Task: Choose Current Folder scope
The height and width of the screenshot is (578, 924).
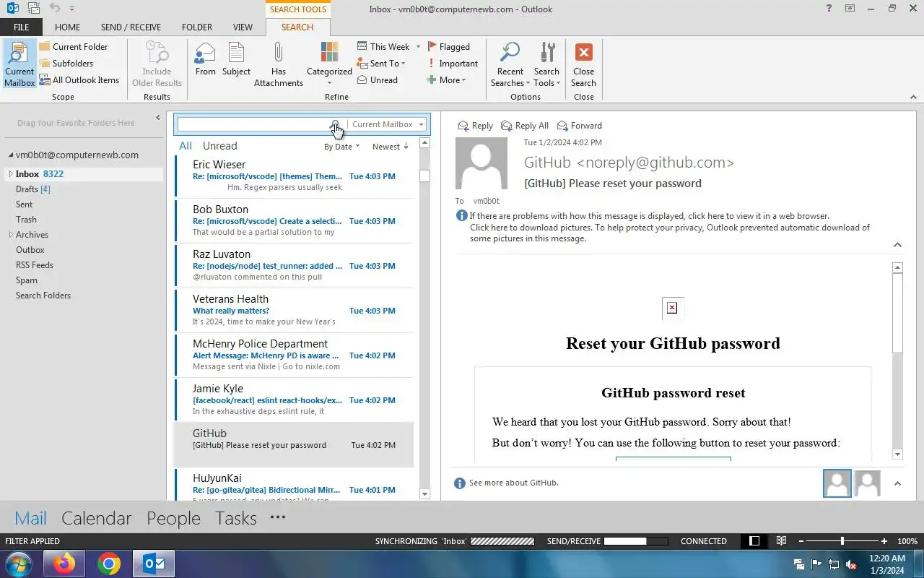Action: (x=73, y=46)
